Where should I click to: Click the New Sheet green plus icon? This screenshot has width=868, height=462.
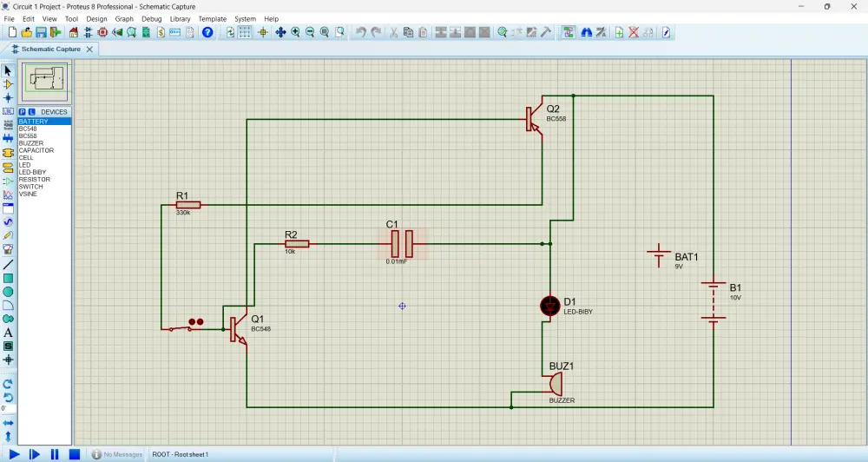point(619,33)
